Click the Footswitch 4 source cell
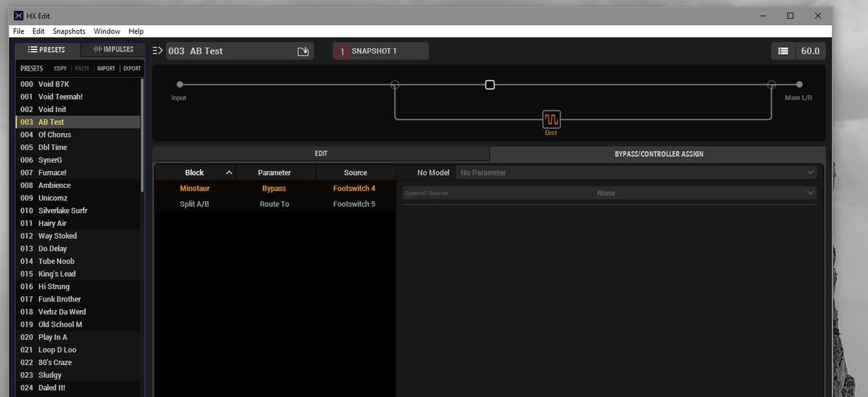The width and height of the screenshot is (868, 397). tap(354, 189)
